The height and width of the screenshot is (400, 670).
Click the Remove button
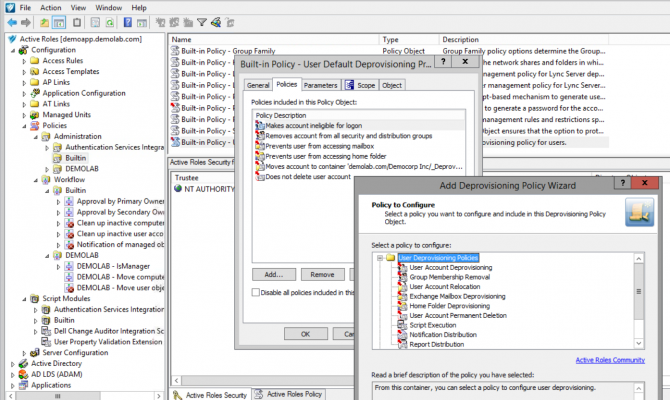click(x=323, y=274)
